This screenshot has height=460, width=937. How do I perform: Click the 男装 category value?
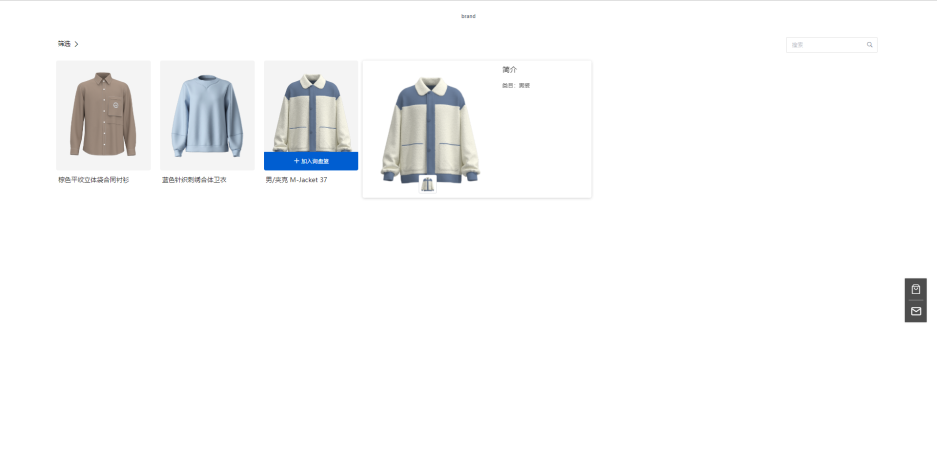(x=524, y=86)
